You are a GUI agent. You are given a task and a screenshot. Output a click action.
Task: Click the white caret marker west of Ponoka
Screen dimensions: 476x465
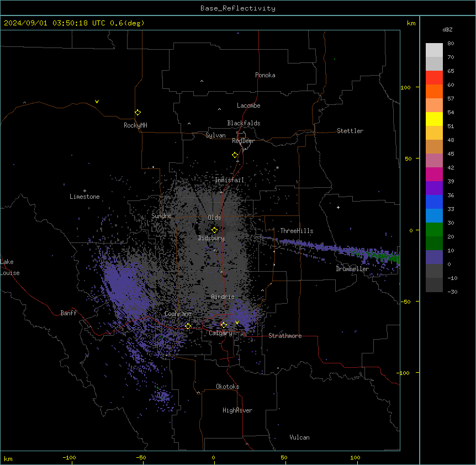(202, 81)
